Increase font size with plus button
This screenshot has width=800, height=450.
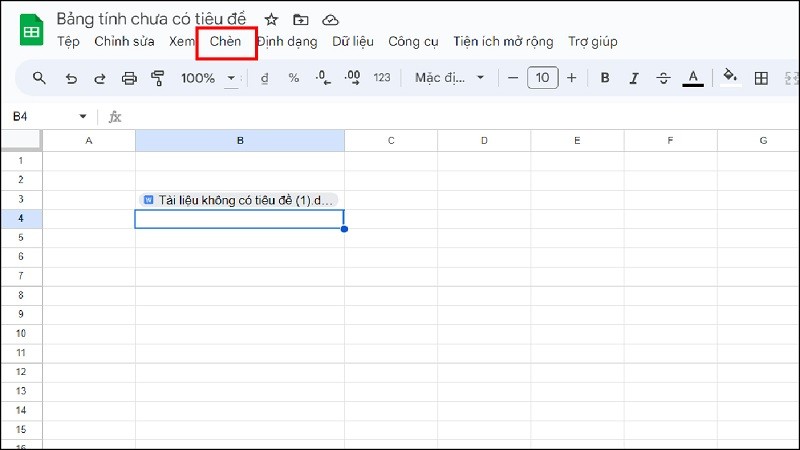pos(571,78)
